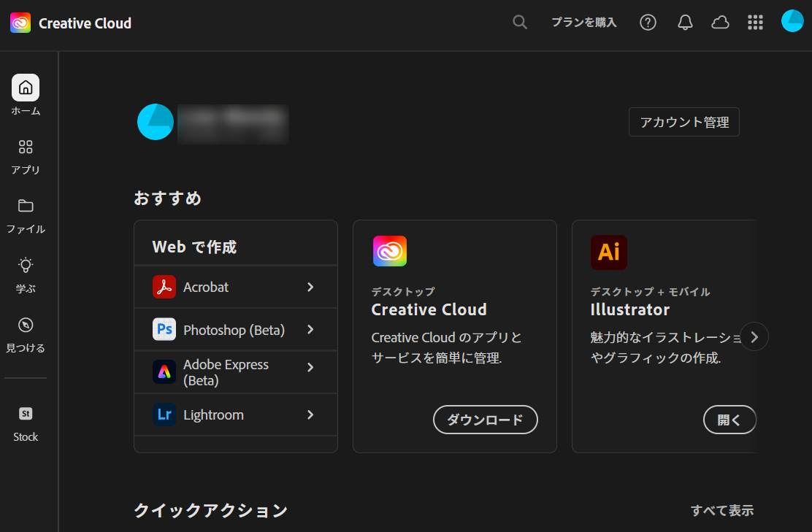The width and height of the screenshot is (812, 532).
Task: Click the Acrobat app icon
Action: (x=164, y=287)
